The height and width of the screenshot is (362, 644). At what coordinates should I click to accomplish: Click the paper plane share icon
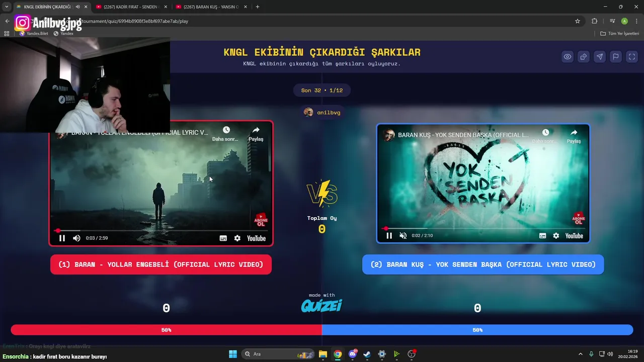pos(600,57)
